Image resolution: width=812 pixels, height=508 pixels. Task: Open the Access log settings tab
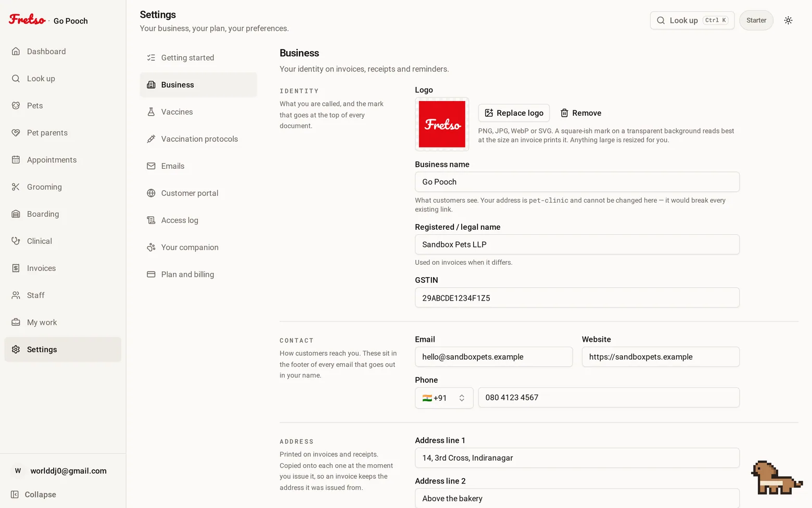[198, 220]
